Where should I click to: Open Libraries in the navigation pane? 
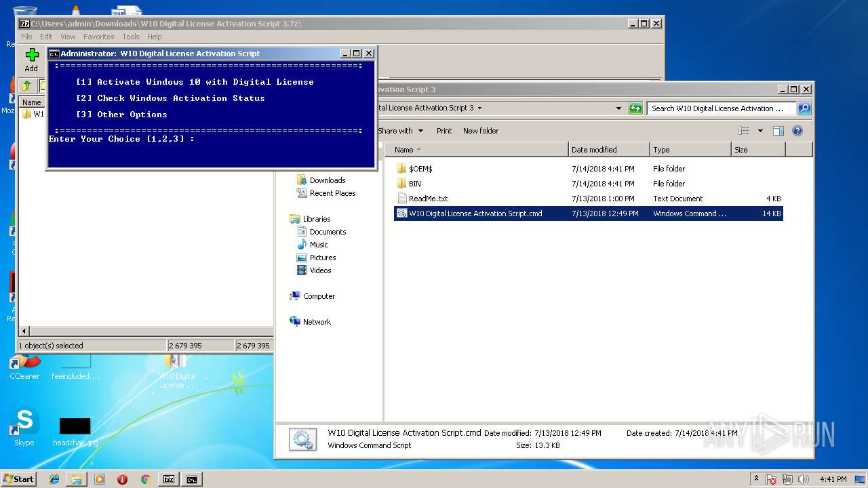[317, 219]
